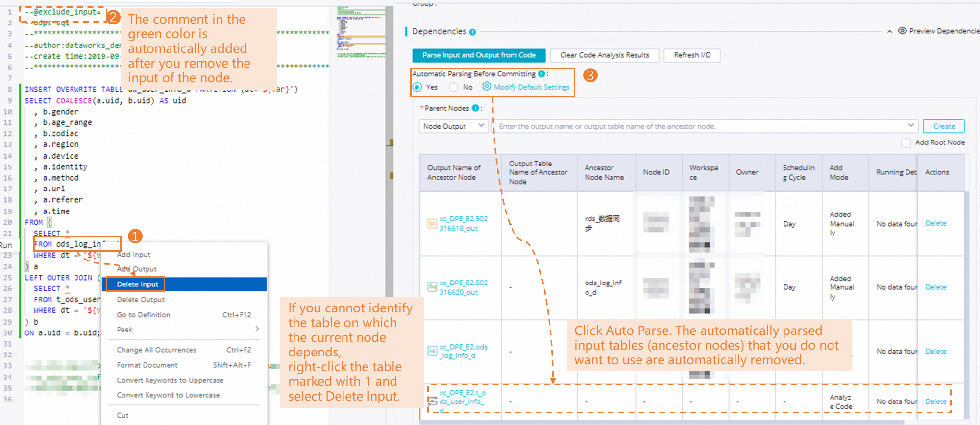Select Convert Keyword to Lowercase
The height and width of the screenshot is (425, 980).
point(168,395)
